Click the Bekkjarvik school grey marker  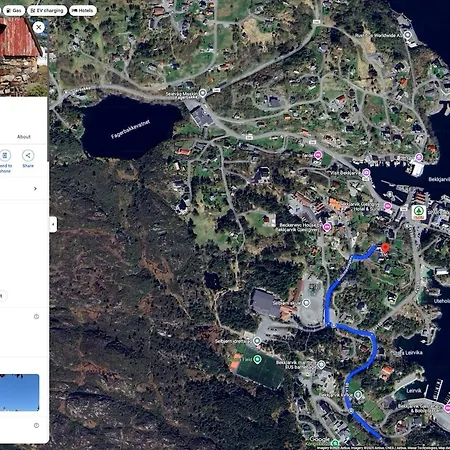tap(321, 364)
